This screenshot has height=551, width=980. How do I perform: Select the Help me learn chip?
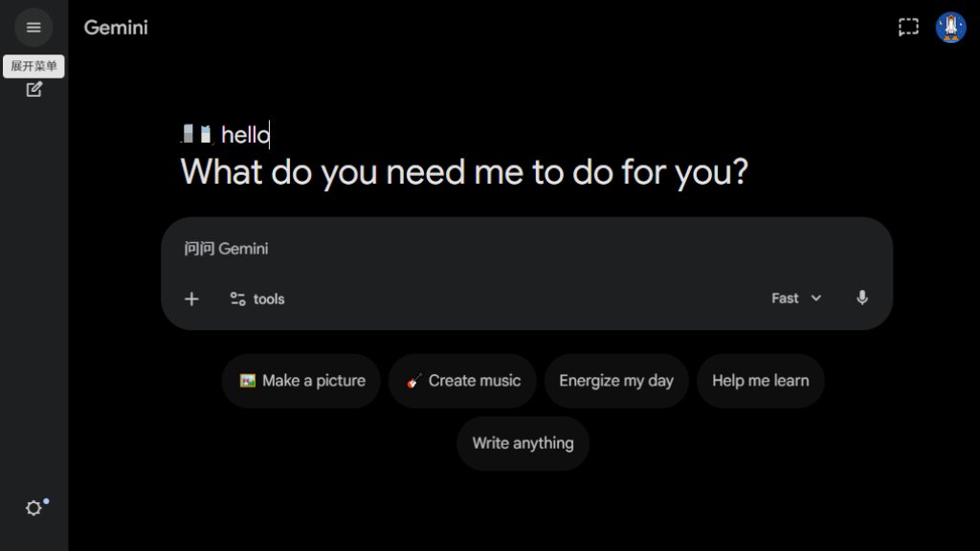[760, 381]
